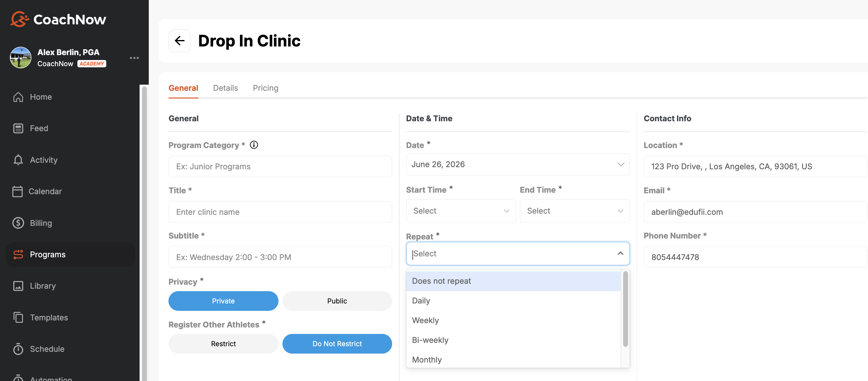This screenshot has width=868, height=381.
Task: Select the Bi-weekly repeat option
Action: click(x=513, y=340)
